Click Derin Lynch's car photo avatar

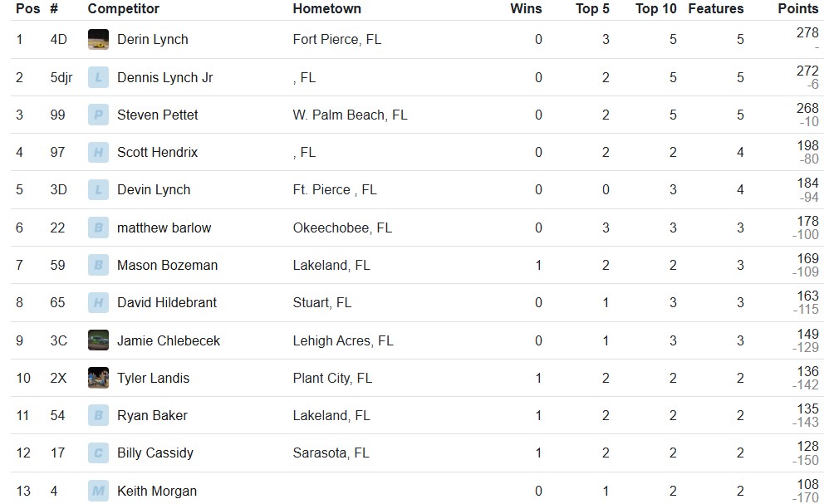pos(98,40)
